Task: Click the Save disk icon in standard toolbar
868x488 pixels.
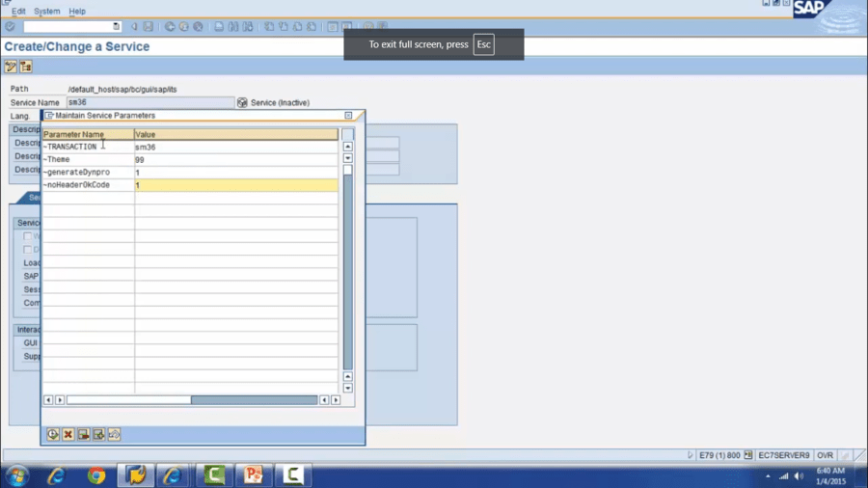Action: coord(149,27)
